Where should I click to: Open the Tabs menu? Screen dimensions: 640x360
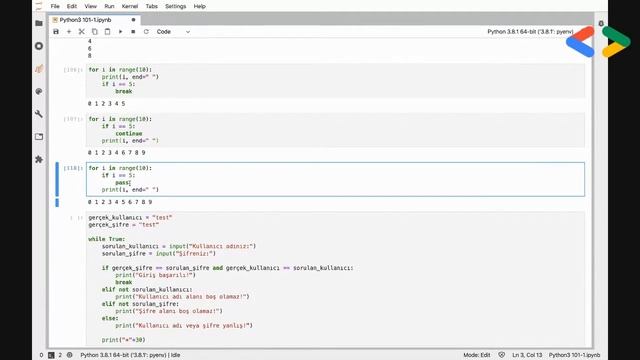click(151, 6)
